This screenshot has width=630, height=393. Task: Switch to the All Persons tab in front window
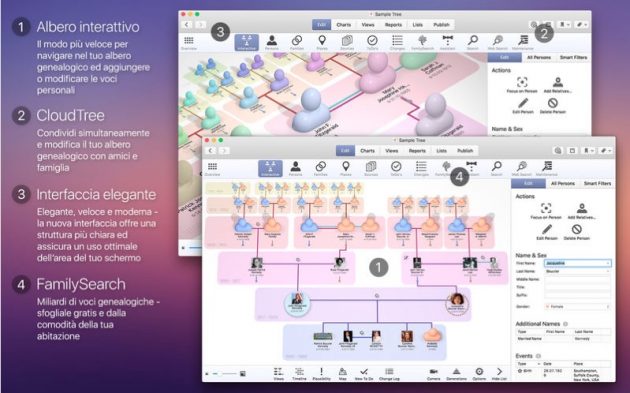pos(562,183)
